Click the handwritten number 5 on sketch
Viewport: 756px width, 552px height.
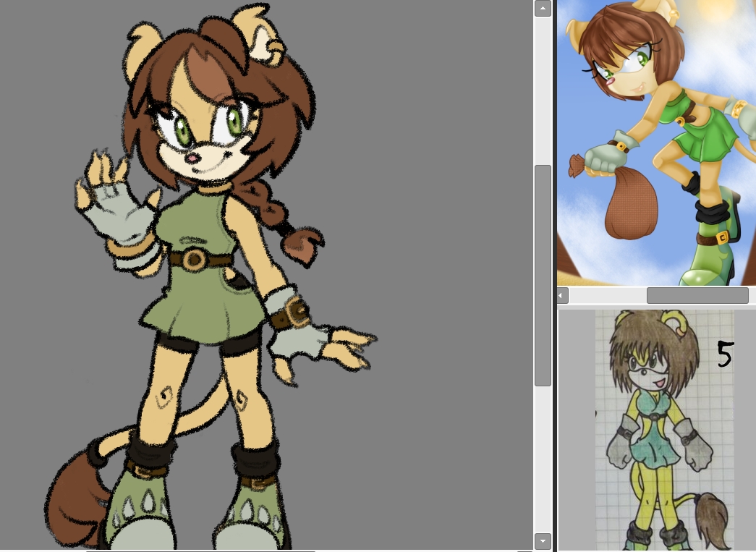[x=724, y=354]
